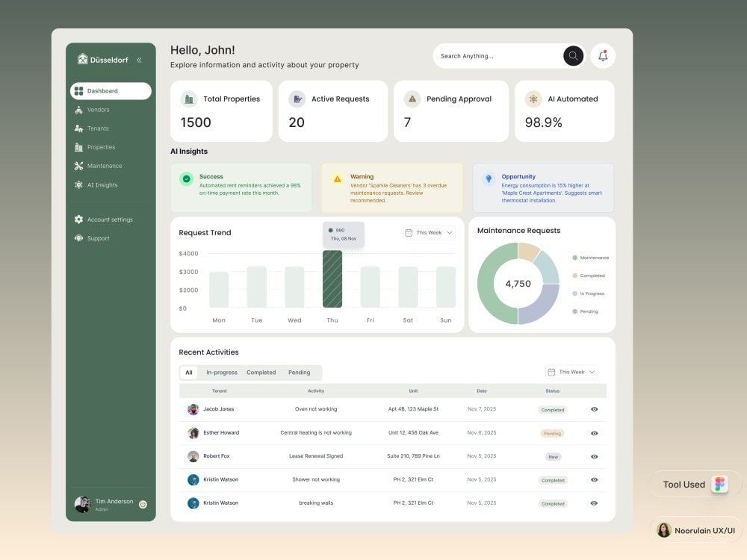Image resolution: width=747 pixels, height=560 pixels.
Task: Click the Success green checkmark icon
Action: pyautogui.click(x=187, y=179)
